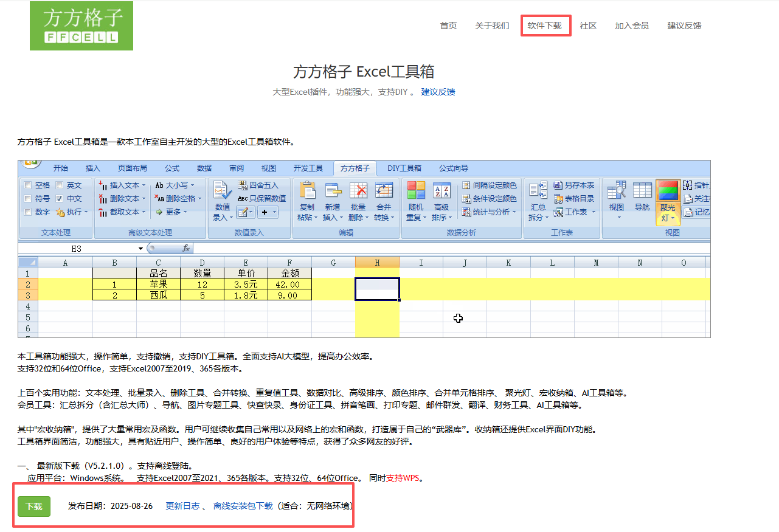779x532 pixels.
Task: Click the 聚光灯 spotlight icon
Action: tap(668, 190)
